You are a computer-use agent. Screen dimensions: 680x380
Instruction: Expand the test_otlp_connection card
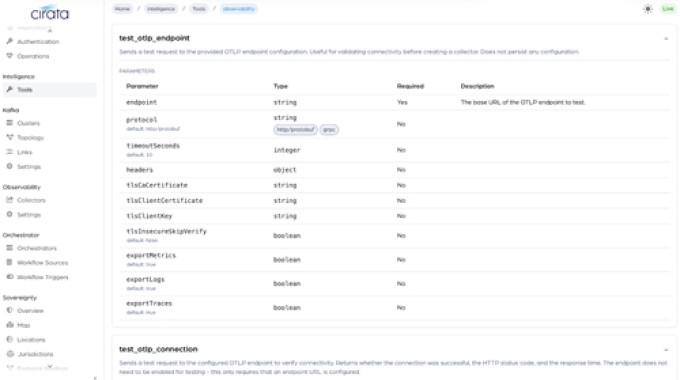(x=666, y=350)
